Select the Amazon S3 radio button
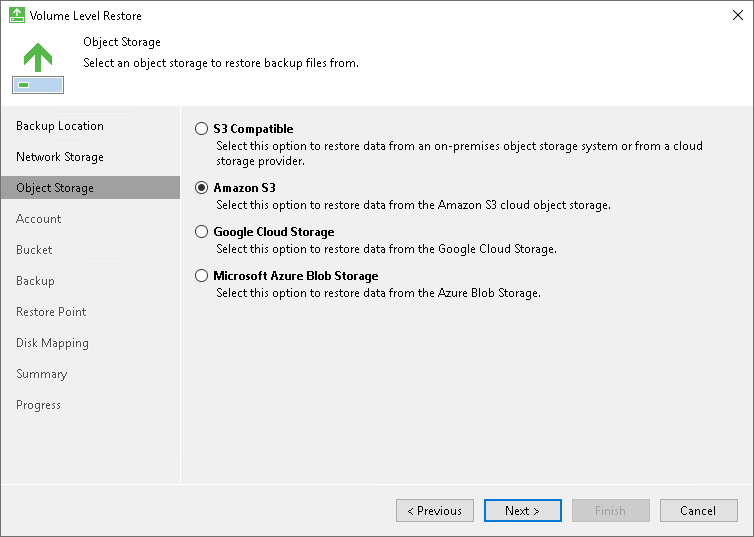This screenshot has height=537, width=754. 201,187
